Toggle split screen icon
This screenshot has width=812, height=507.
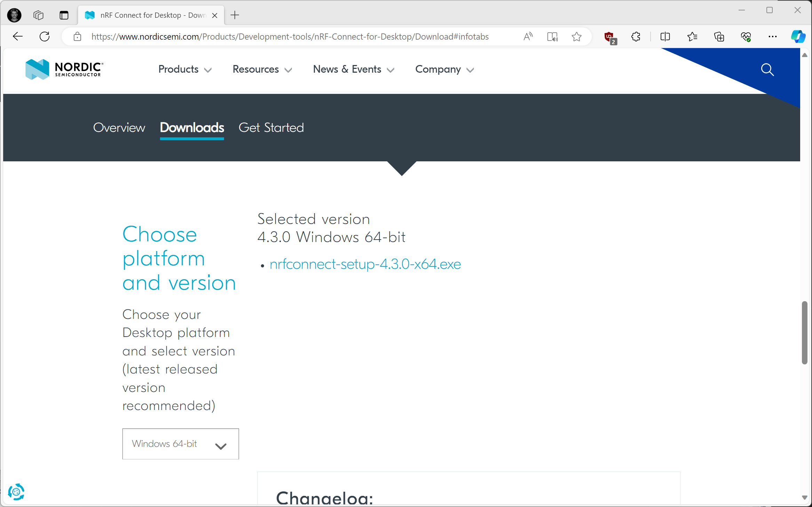pyautogui.click(x=665, y=37)
